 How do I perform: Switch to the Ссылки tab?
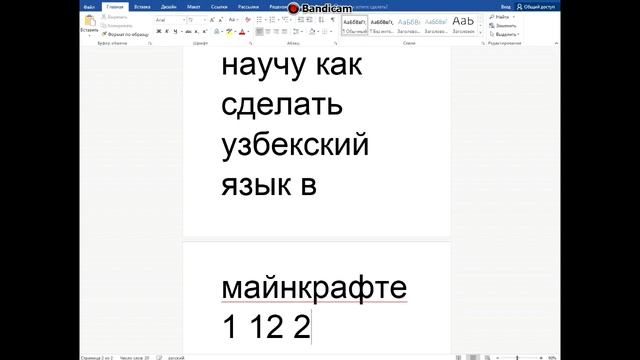(219, 7)
